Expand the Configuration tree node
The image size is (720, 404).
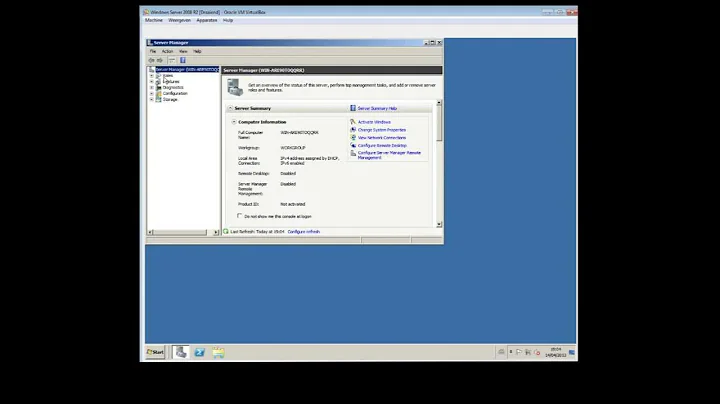pos(152,93)
